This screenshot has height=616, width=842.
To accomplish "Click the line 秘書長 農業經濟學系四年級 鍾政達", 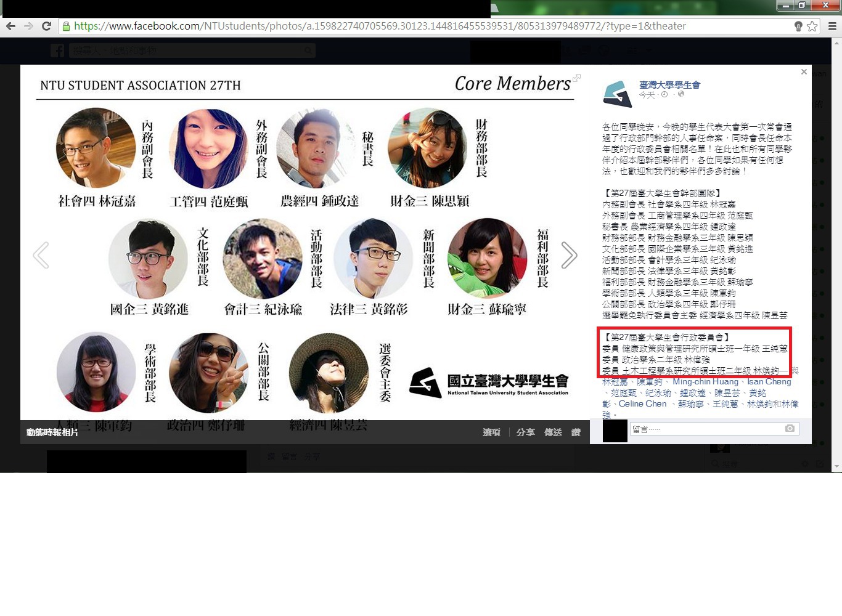I will click(x=669, y=227).
